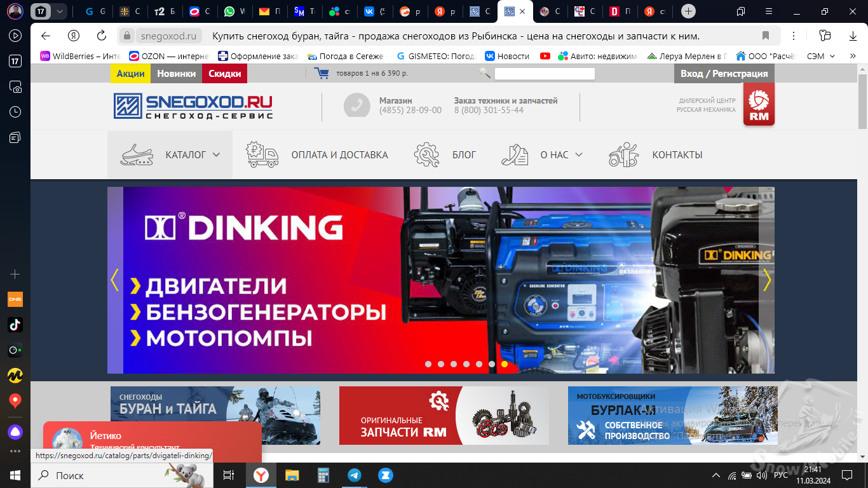Open YouTube bookmark icon
The width and height of the screenshot is (868, 488).
[x=545, y=56]
